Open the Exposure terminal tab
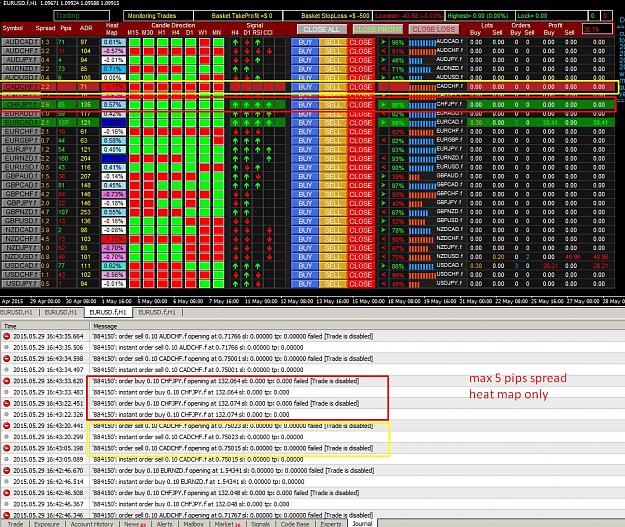 [47, 523]
